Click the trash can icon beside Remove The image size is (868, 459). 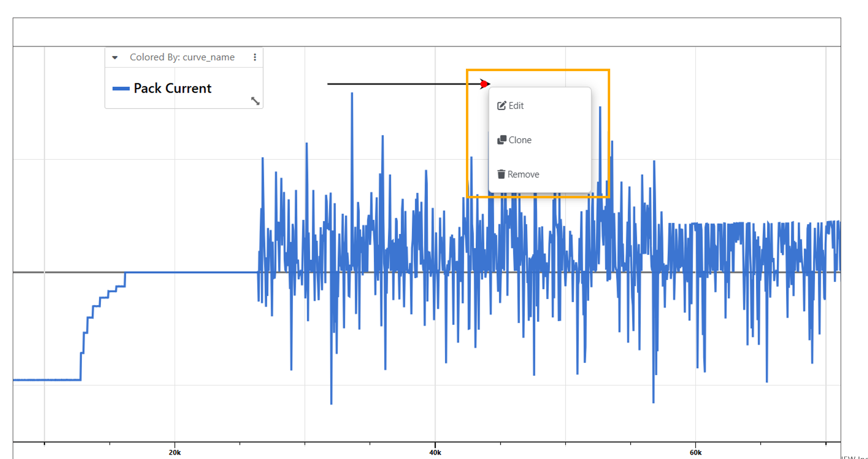tap(501, 174)
